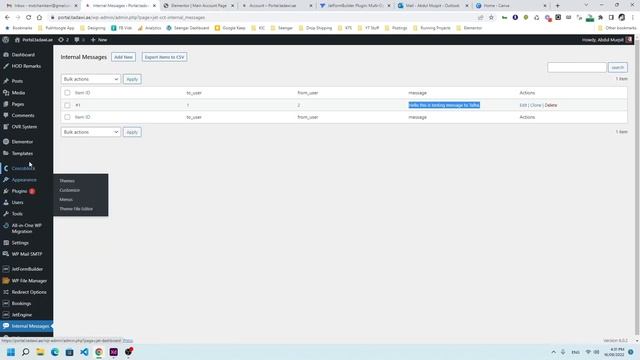Open a new browser tab

tap(558, 6)
